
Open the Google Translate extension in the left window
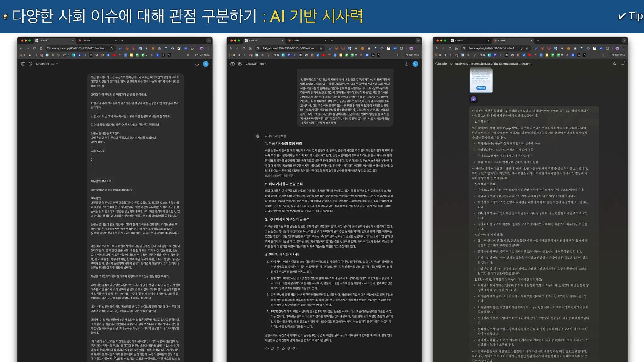click(x=140, y=48)
